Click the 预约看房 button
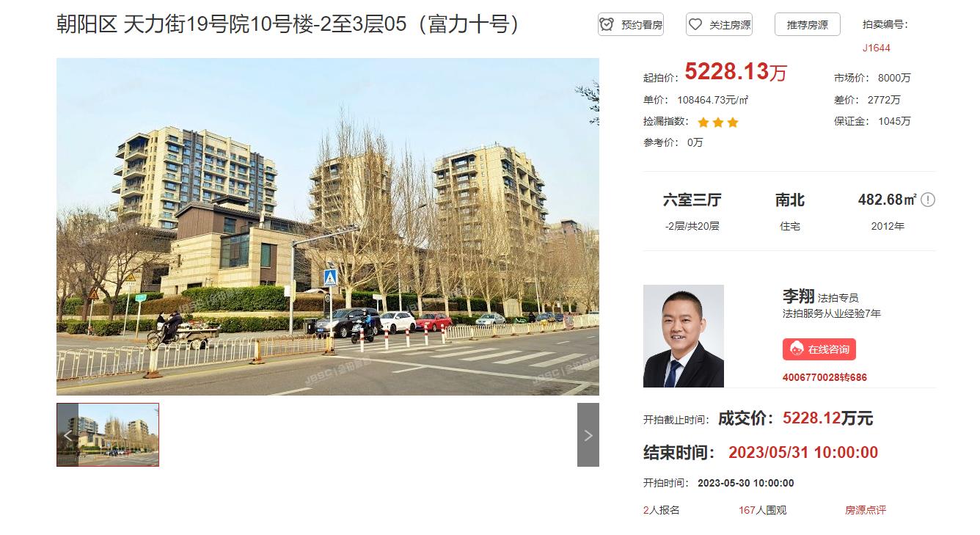980x535 pixels. pos(631,24)
